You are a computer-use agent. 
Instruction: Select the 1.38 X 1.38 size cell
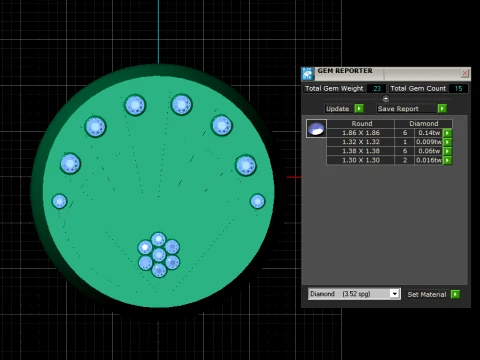pos(361,151)
